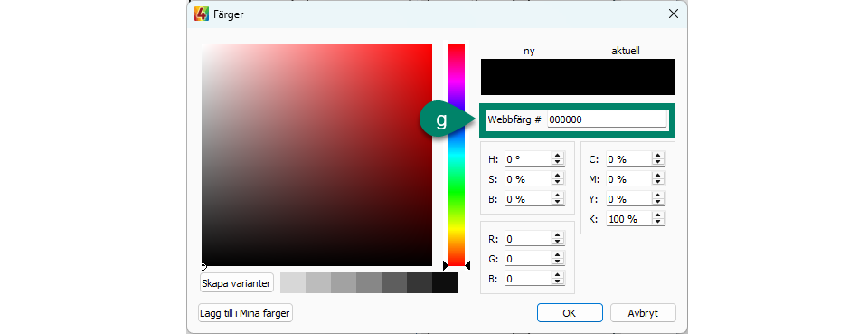Click the Skapa varianter button
Screen dimensions: 868x334
coord(236,283)
